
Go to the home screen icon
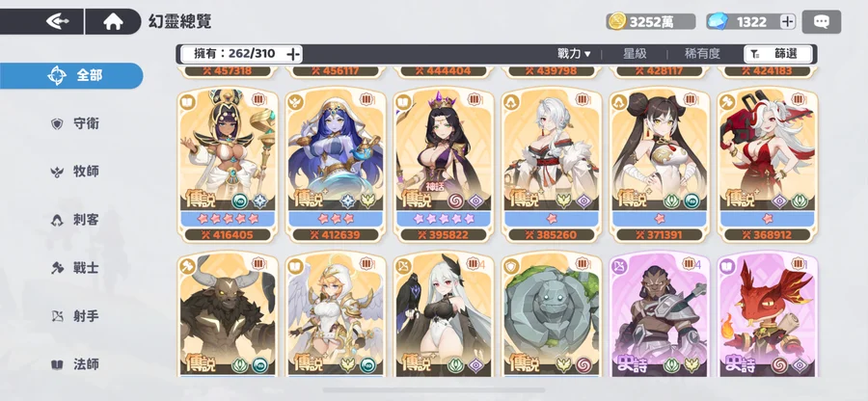[x=113, y=21]
